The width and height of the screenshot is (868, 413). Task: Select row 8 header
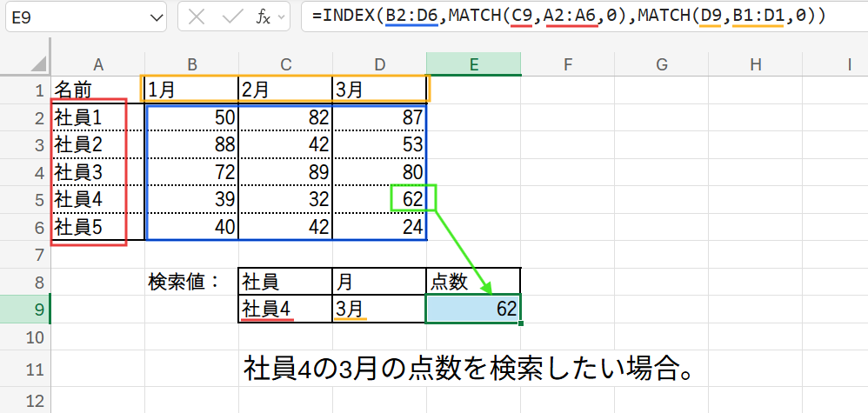pyautogui.click(x=25, y=282)
